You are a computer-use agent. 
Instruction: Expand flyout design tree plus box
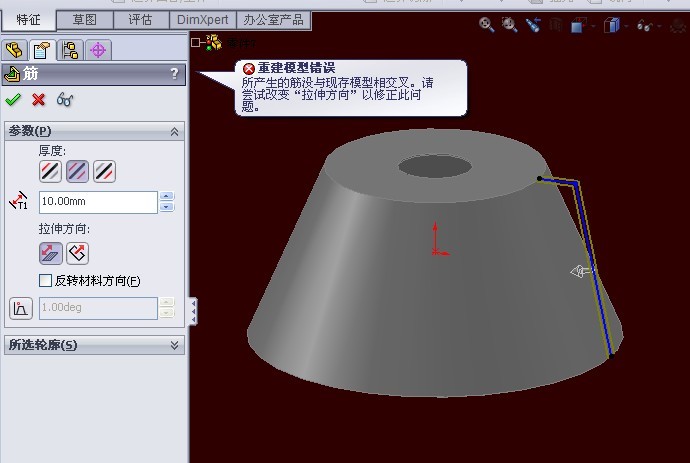(196, 43)
